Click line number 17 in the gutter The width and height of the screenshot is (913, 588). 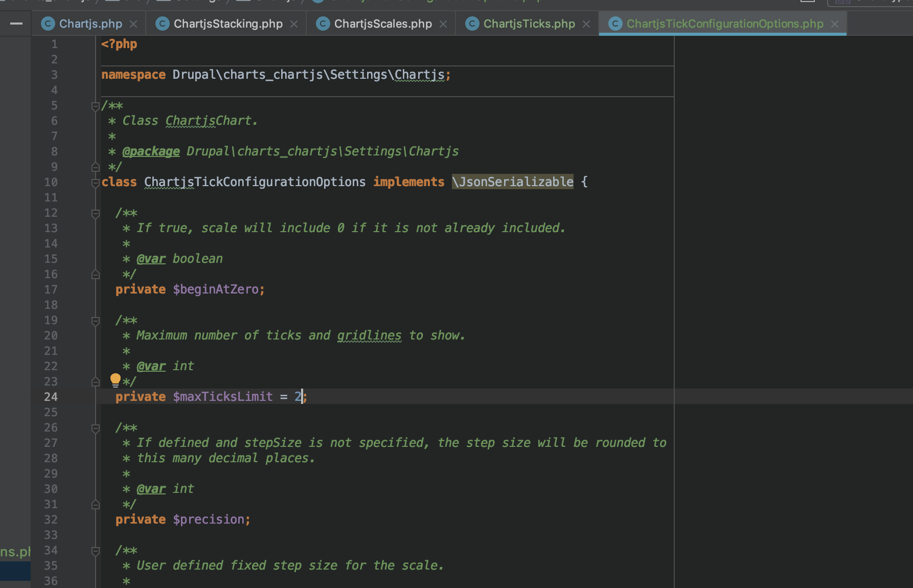tap(51, 289)
